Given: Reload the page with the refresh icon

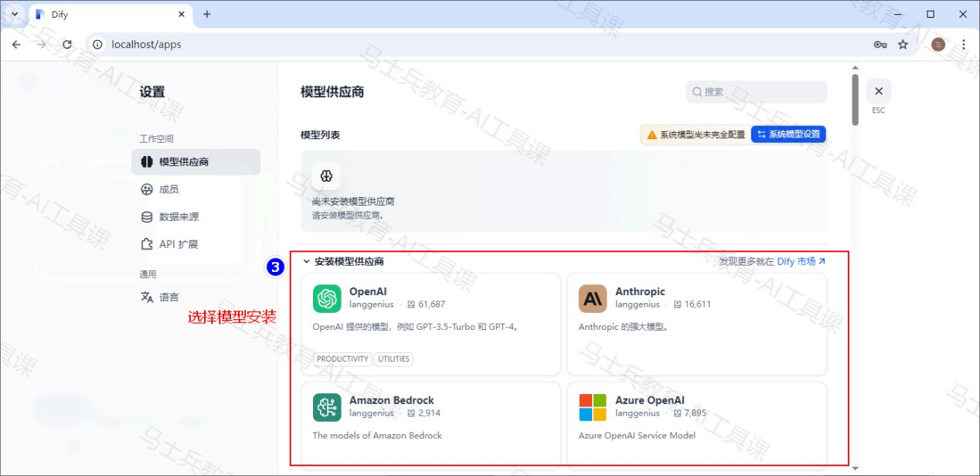Looking at the screenshot, I should (x=67, y=45).
